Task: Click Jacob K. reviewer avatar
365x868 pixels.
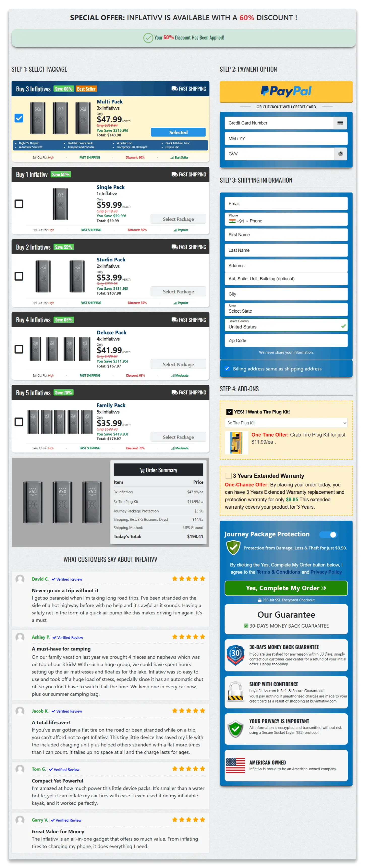Action: [20, 711]
